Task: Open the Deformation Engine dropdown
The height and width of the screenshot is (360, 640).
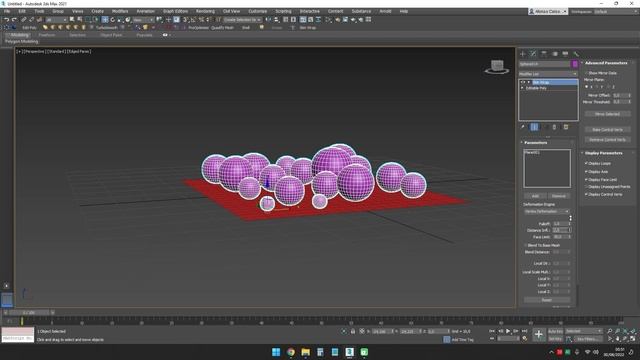Action: [547, 211]
